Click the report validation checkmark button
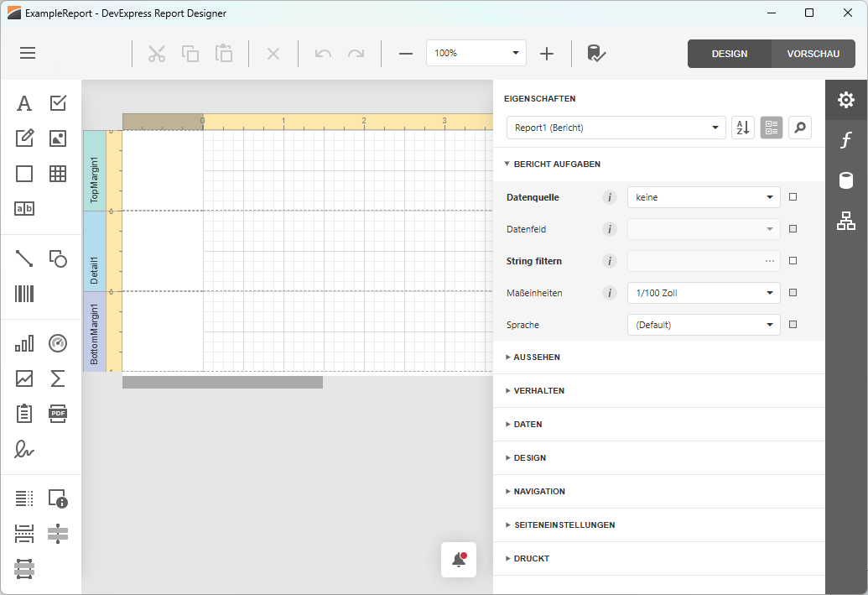Image resolution: width=868 pixels, height=595 pixels. coord(596,53)
